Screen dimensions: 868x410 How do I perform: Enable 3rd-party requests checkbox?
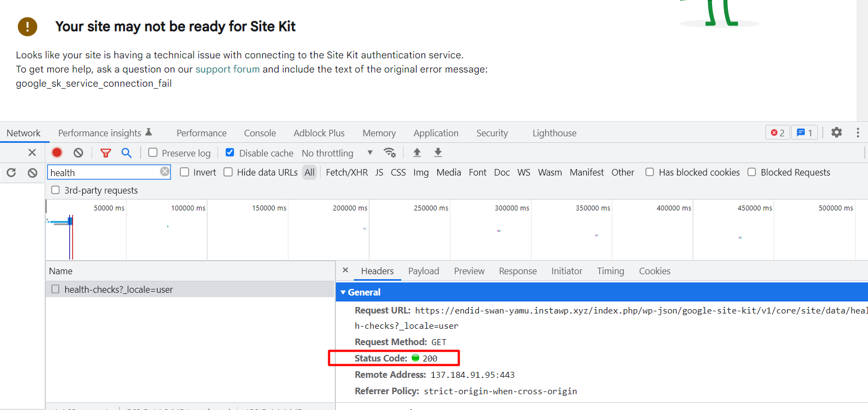(x=55, y=190)
